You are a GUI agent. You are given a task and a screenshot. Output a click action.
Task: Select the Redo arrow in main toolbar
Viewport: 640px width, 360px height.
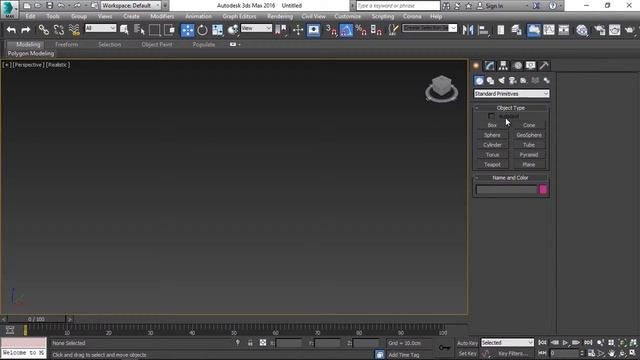click(x=25, y=30)
